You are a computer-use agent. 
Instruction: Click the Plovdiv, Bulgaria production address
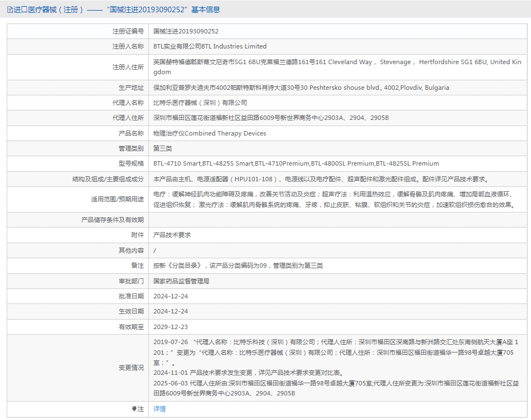click(x=301, y=88)
